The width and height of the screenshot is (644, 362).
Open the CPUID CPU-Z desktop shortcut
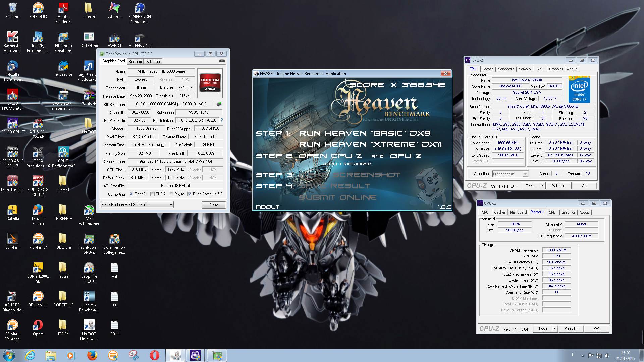click(13, 126)
